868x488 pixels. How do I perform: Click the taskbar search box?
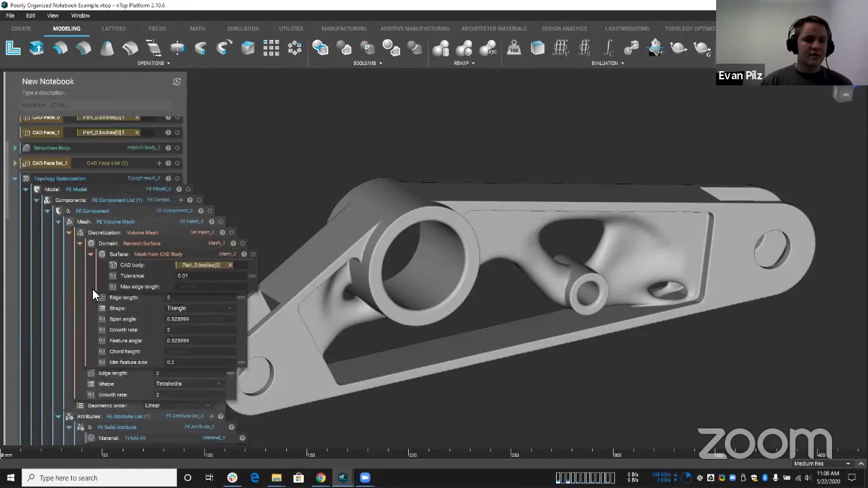point(99,478)
